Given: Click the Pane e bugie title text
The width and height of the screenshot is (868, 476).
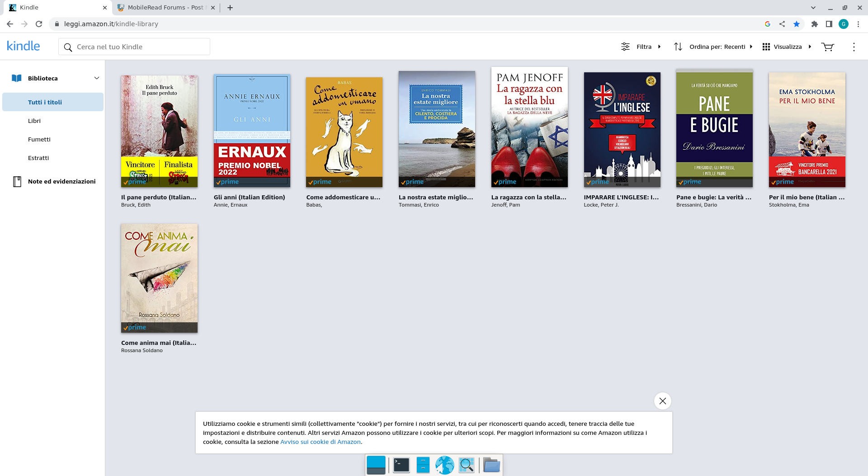Looking at the screenshot, I should click(714, 198).
